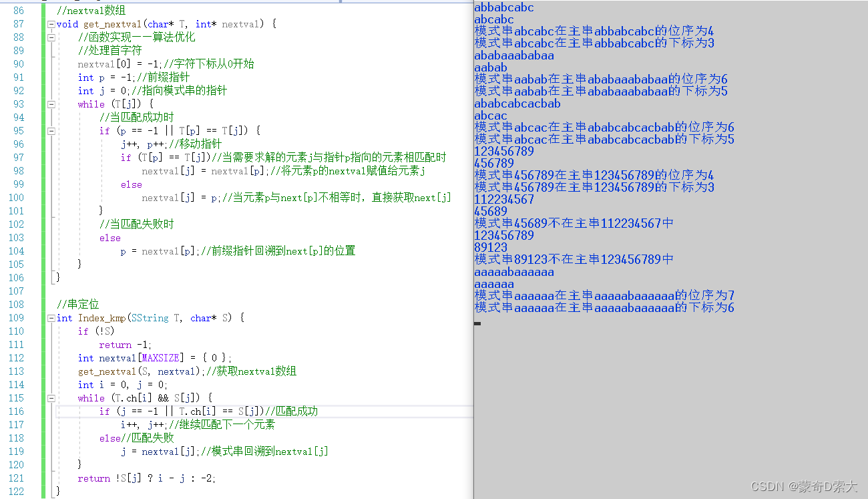Click line number 122 in the gutter
This screenshot has width=868, height=499.
16,492
